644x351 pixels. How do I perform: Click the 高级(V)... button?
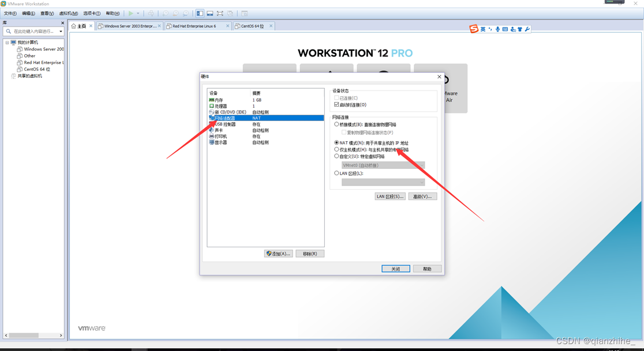click(x=422, y=197)
